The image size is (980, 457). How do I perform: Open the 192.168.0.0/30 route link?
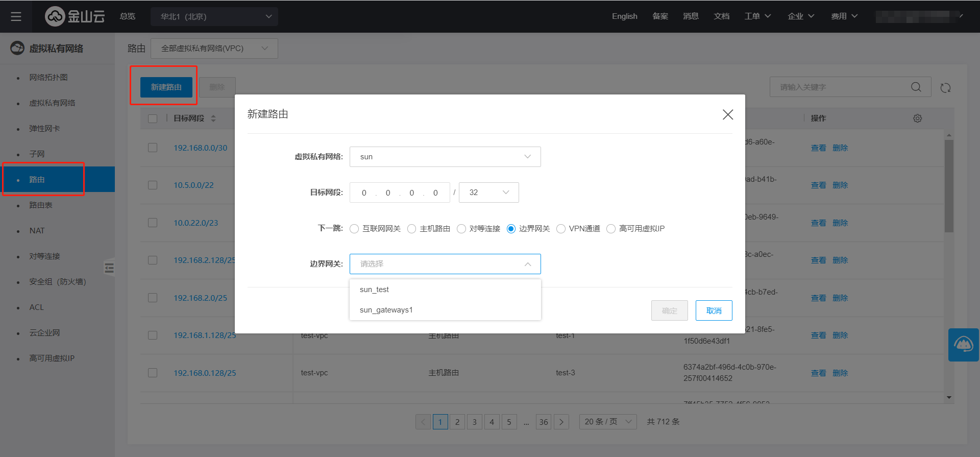200,148
